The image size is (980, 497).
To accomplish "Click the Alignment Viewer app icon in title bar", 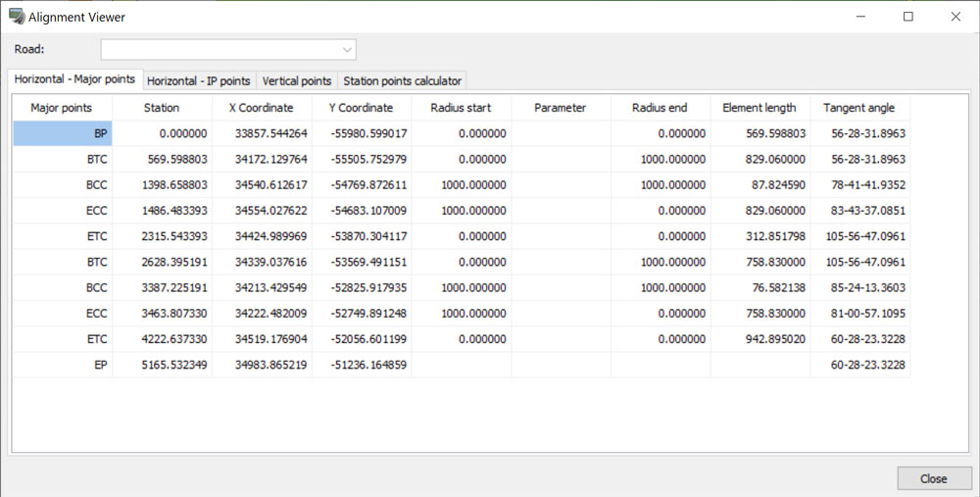I will click(17, 17).
